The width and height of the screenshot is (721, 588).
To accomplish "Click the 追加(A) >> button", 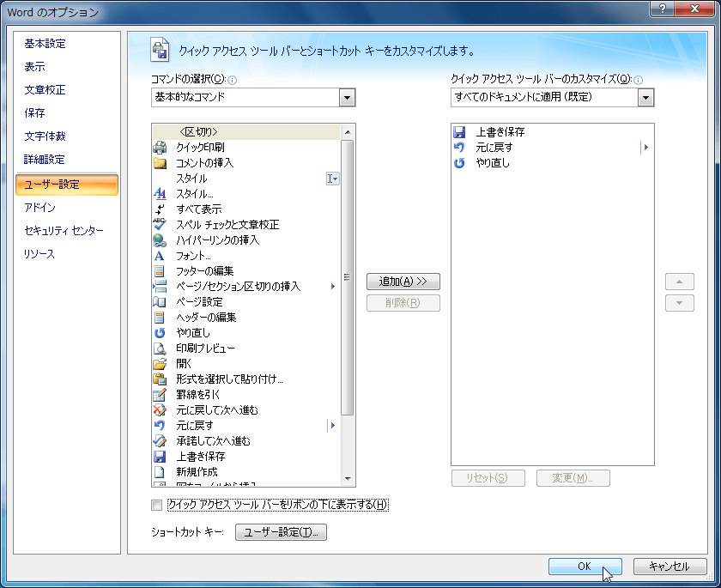I will (x=403, y=282).
